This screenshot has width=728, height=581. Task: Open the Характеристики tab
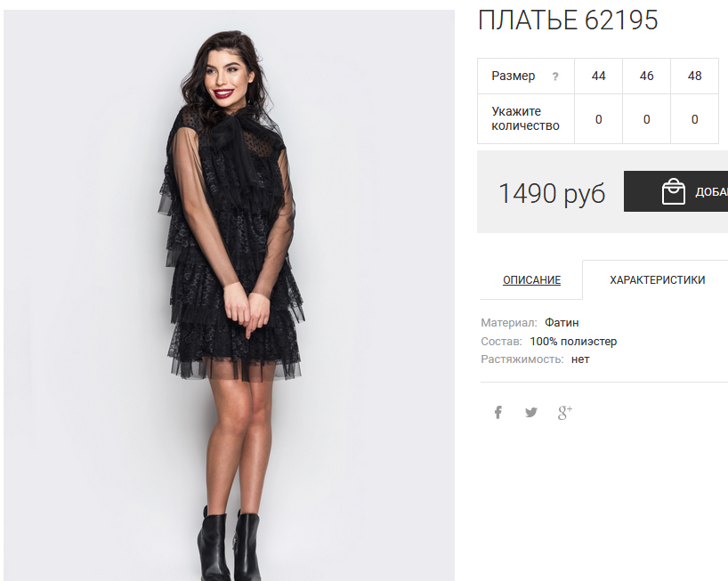coord(658,280)
